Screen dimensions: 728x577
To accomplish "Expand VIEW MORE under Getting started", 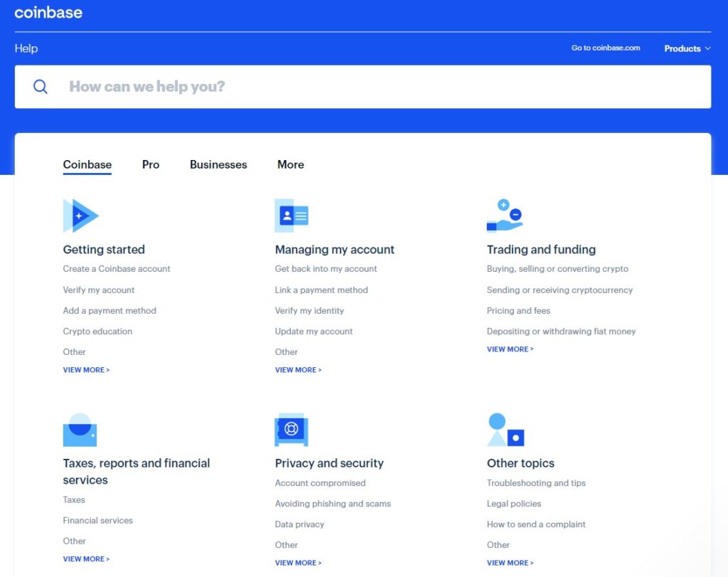I will 85,369.
